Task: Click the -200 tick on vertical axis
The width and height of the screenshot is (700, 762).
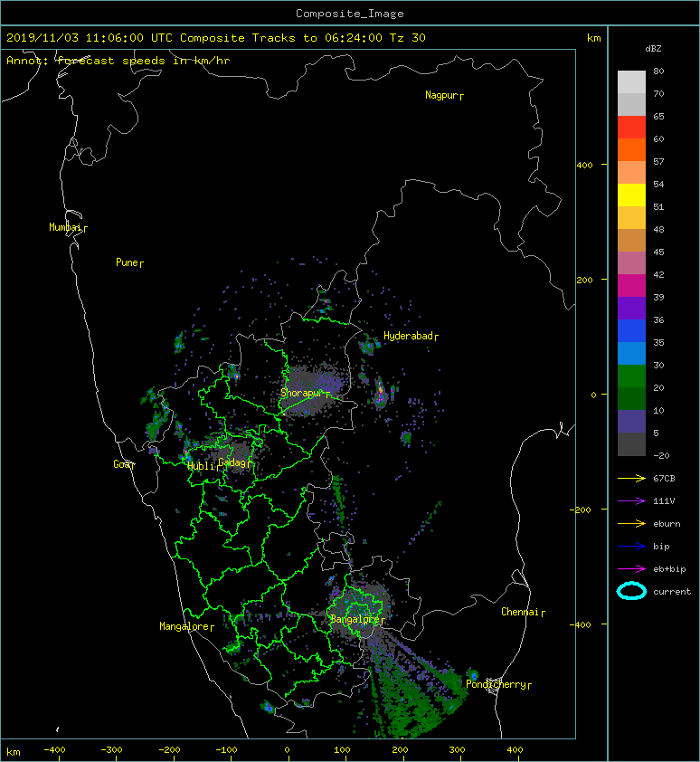Action: pos(581,510)
